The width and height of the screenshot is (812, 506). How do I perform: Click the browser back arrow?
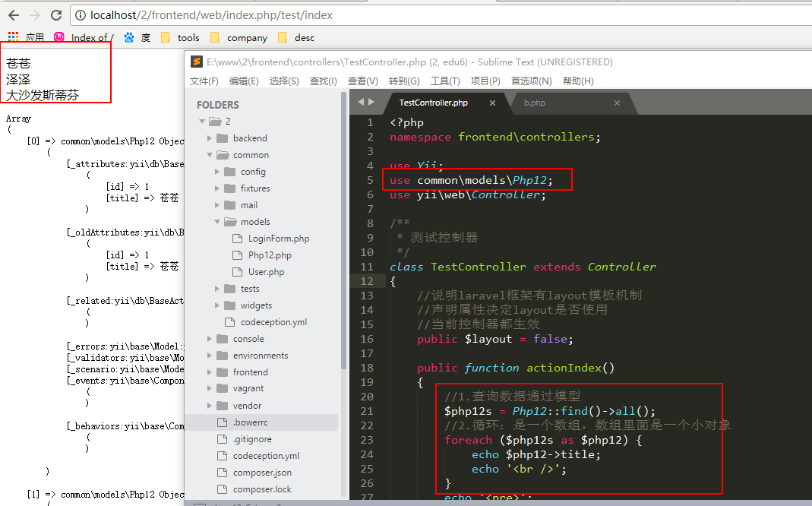[13, 14]
